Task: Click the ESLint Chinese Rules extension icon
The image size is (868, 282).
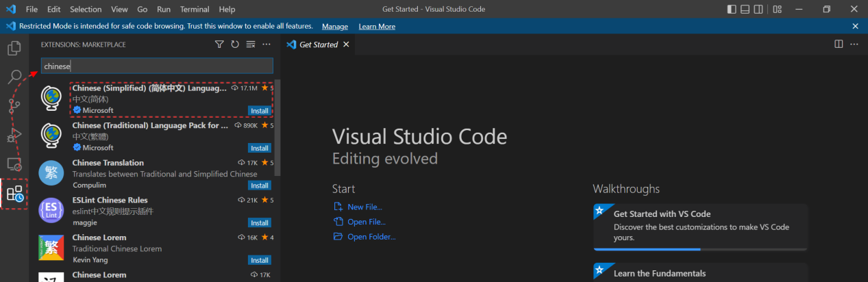Action: [x=51, y=210]
